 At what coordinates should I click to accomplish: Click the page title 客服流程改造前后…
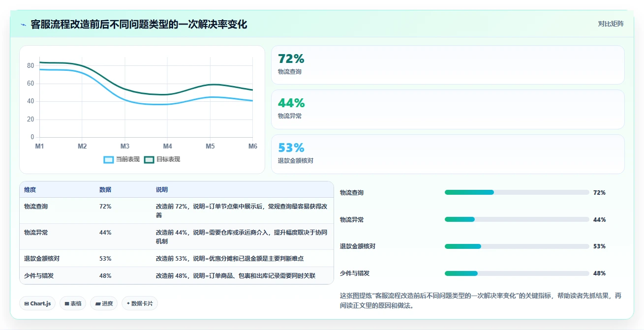(x=139, y=24)
